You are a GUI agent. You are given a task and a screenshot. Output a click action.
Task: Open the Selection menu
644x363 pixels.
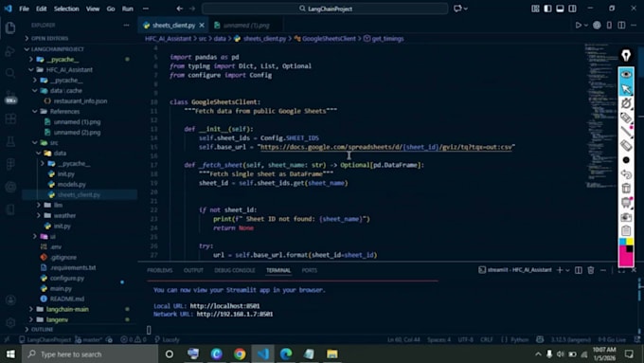(x=66, y=9)
